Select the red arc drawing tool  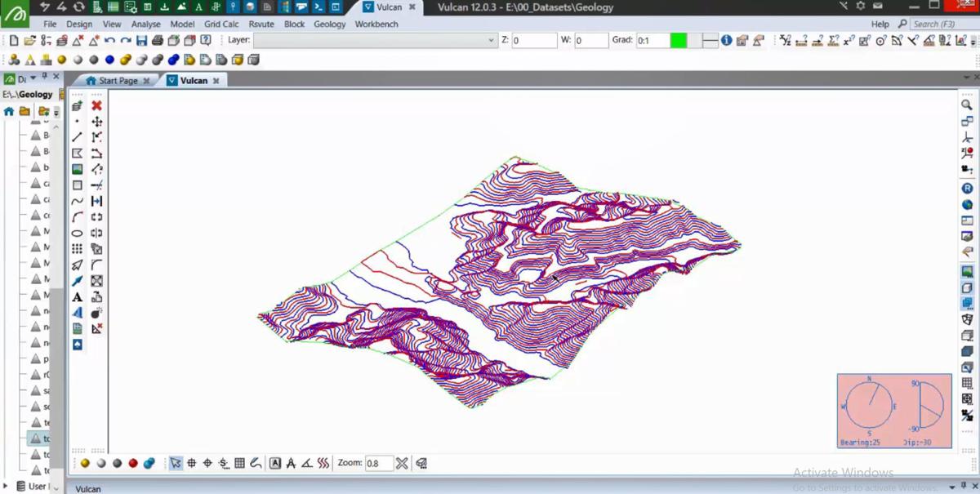click(77, 217)
